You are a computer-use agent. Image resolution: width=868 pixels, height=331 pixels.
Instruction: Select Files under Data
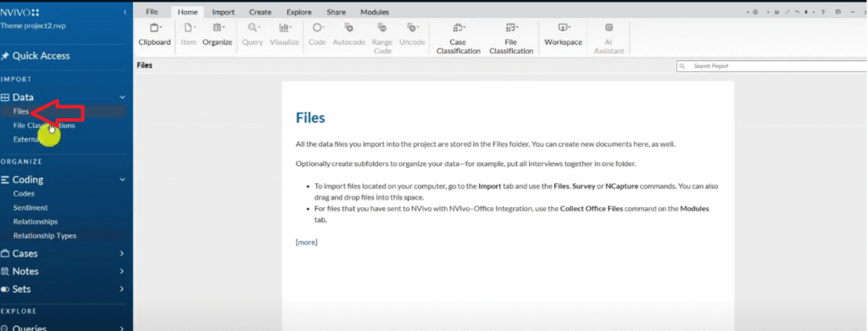[21, 111]
